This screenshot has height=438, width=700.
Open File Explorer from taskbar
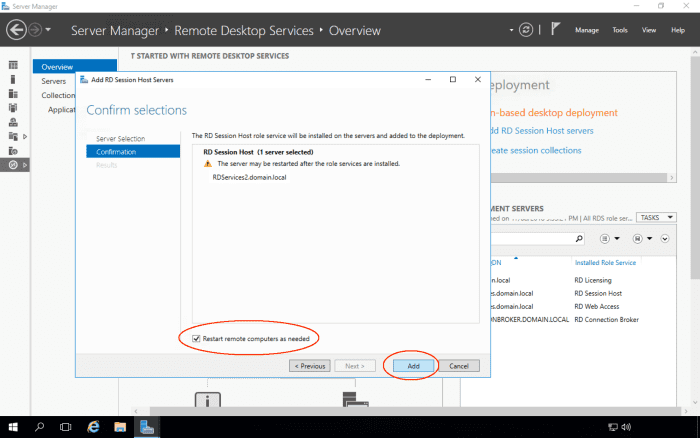click(120, 427)
